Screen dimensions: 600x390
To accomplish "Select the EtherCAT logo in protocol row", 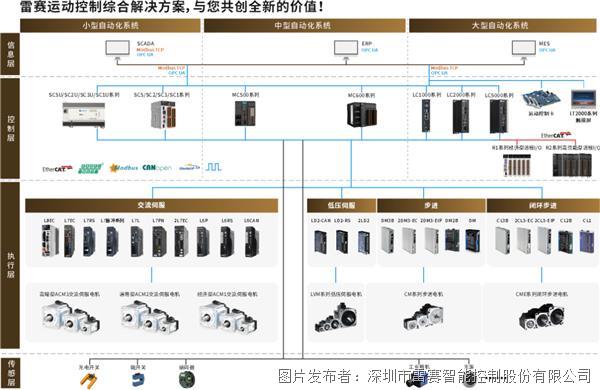I will pyautogui.click(x=57, y=168).
